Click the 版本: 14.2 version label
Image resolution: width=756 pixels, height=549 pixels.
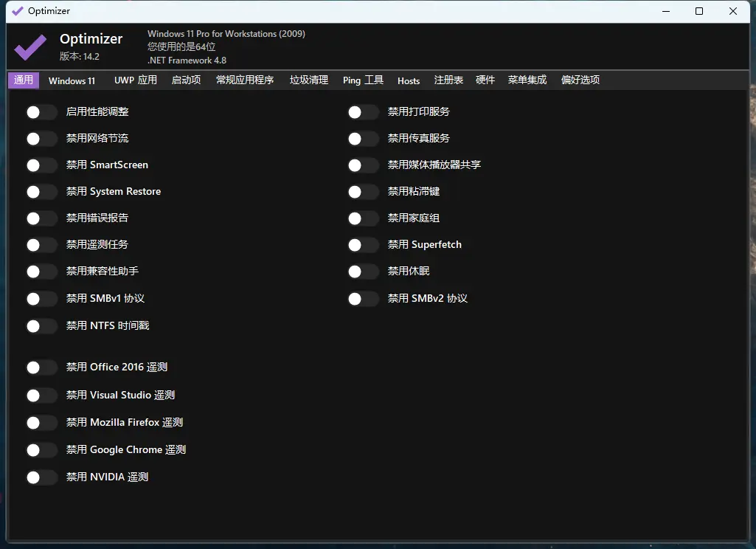coord(80,56)
